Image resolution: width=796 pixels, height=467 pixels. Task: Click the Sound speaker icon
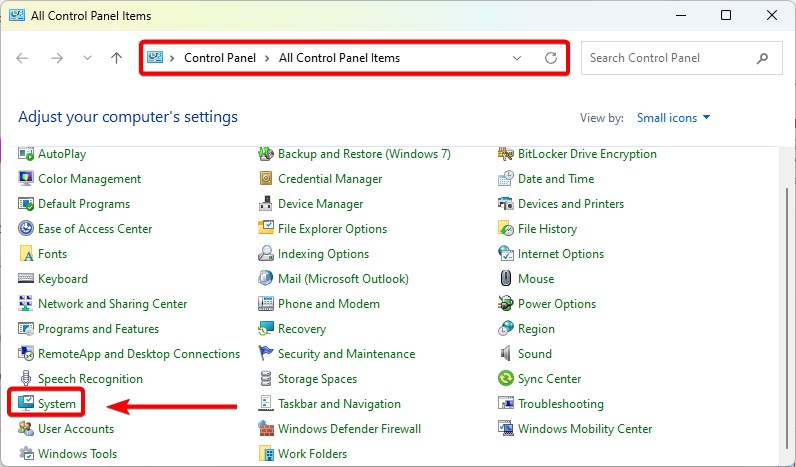[506, 353]
